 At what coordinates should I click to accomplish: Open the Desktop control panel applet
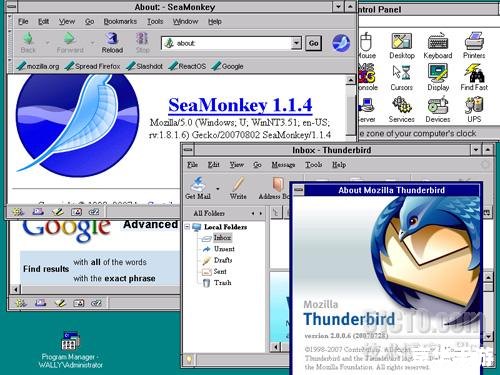coord(402,46)
